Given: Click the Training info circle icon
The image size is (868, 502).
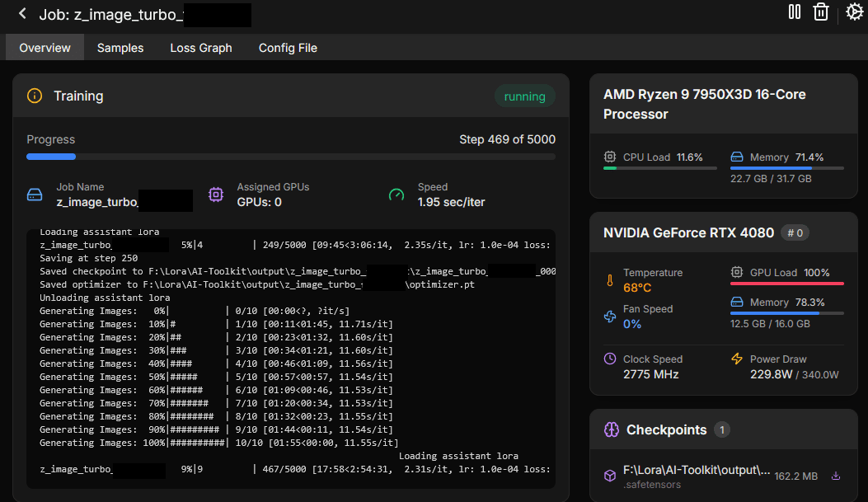Looking at the screenshot, I should pyautogui.click(x=35, y=96).
